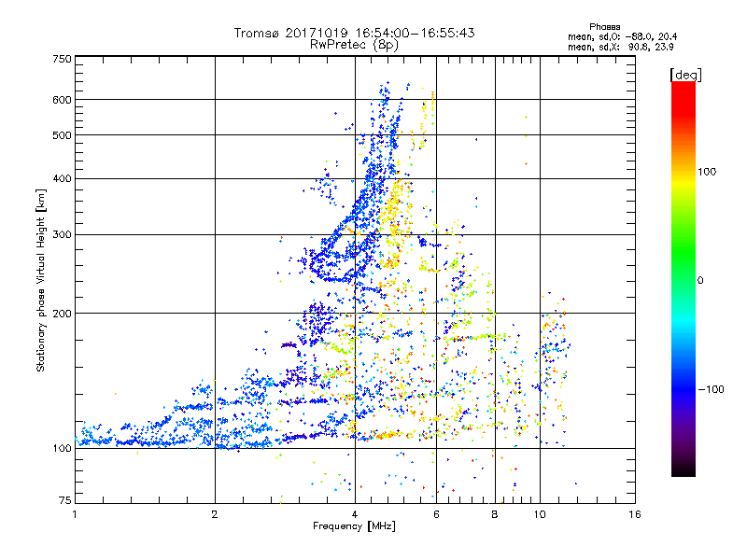
Task: Click the 'Phases' header text
Action: click(x=604, y=27)
